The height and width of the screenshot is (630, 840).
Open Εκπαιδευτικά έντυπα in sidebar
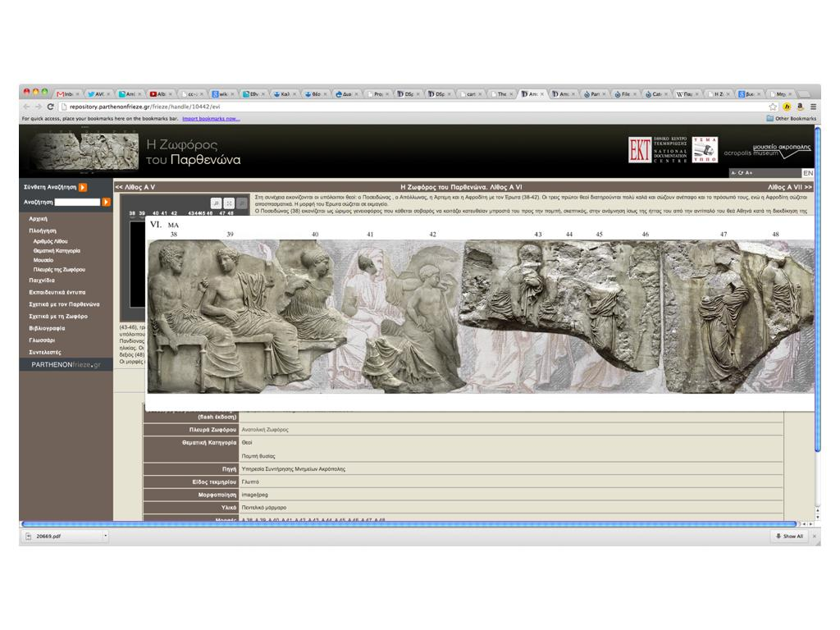coord(57,293)
